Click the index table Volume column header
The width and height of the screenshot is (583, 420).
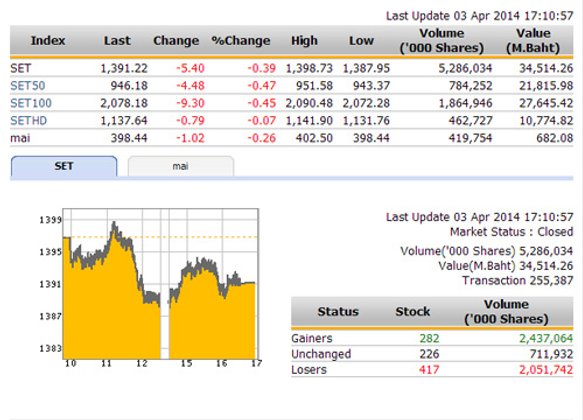click(442, 41)
